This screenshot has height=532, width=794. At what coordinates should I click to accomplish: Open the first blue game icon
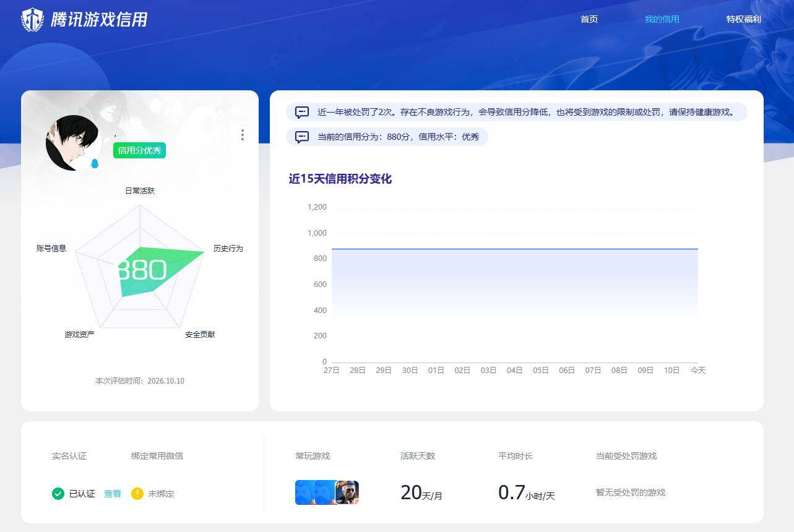(x=305, y=492)
